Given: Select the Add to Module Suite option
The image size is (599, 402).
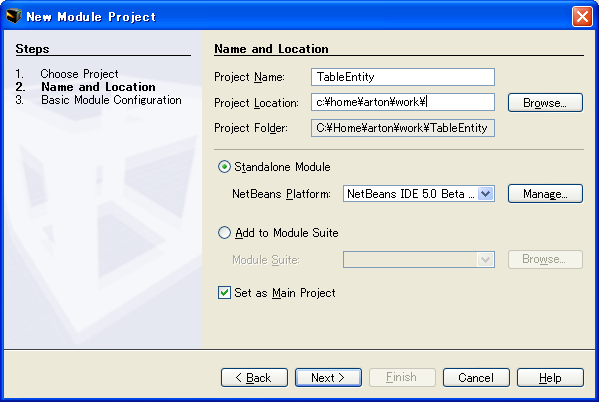Looking at the screenshot, I should [x=224, y=233].
